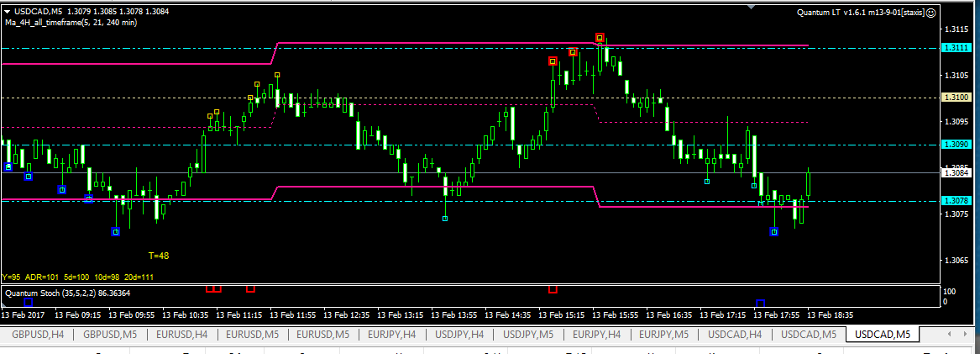Viewport: 980px width, 354px height.
Task: Click the Y=95 ADR=101 statistics line
Action: pyautogui.click(x=78, y=277)
